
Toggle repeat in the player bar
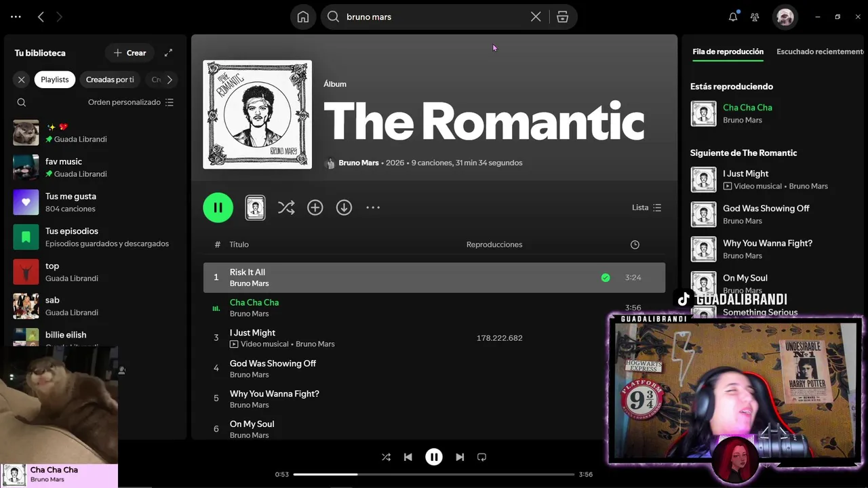click(x=481, y=457)
